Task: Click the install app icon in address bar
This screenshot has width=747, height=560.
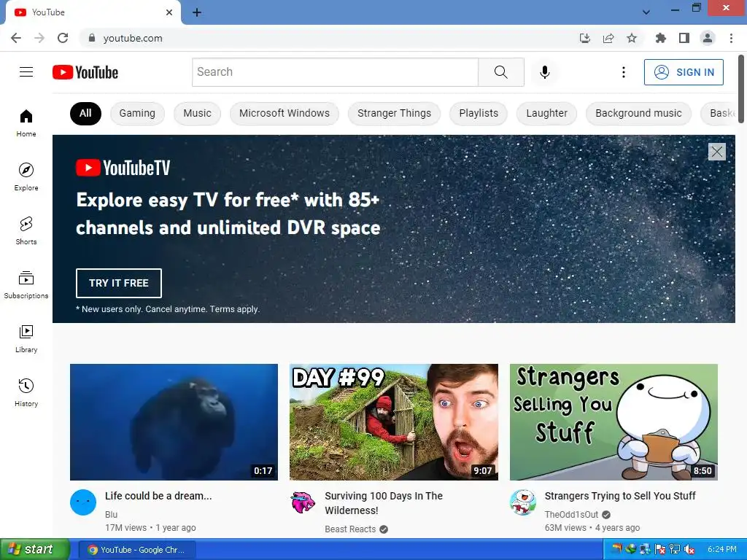Action: [585, 38]
